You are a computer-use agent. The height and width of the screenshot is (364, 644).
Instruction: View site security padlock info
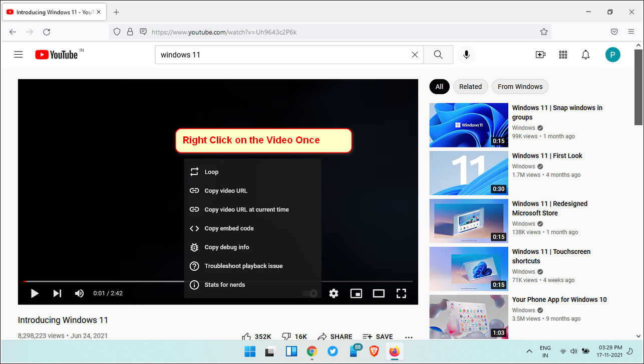click(x=130, y=32)
